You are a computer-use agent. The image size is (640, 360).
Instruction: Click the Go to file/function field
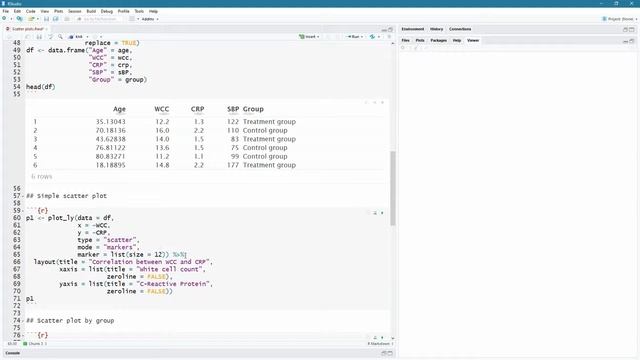pos(100,19)
